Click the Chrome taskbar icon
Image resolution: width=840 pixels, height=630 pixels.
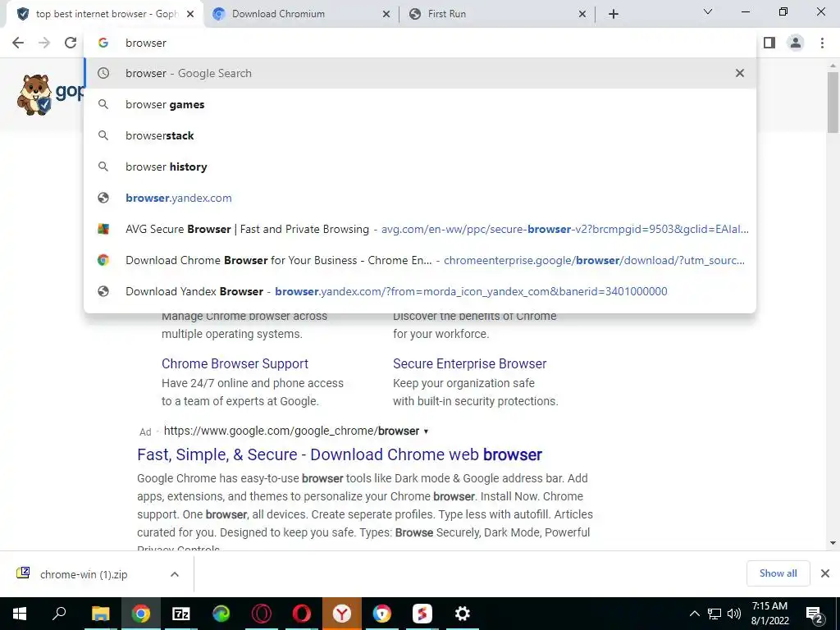click(x=140, y=614)
